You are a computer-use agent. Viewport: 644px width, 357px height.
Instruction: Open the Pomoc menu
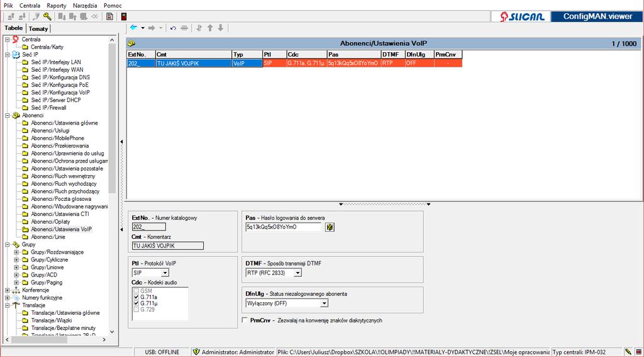pos(113,5)
